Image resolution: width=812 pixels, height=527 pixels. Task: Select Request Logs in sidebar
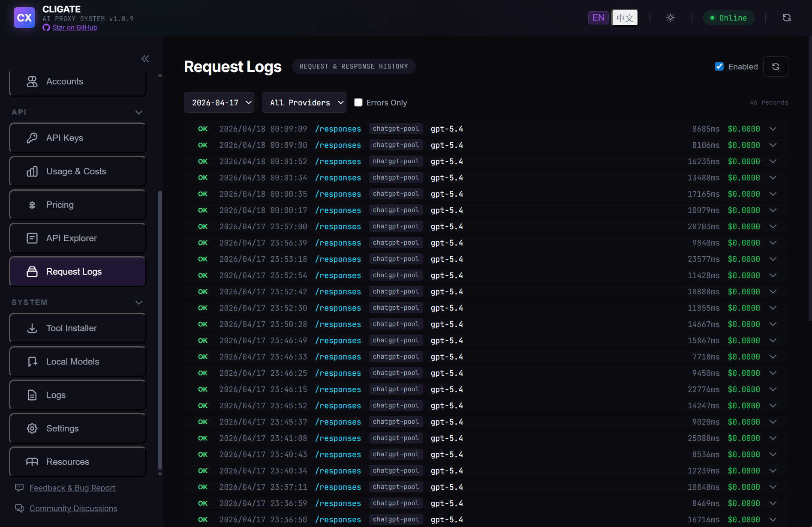click(x=78, y=272)
